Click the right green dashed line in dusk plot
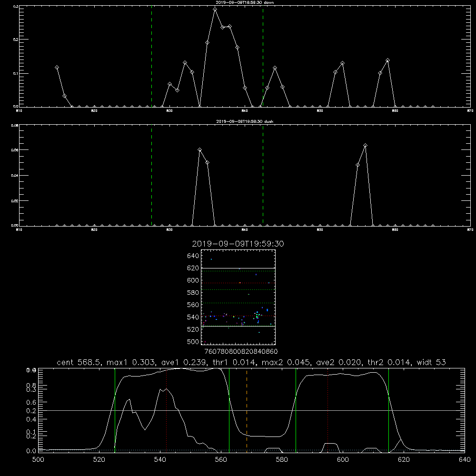The height and width of the screenshot is (476, 476). tap(263, 175)
